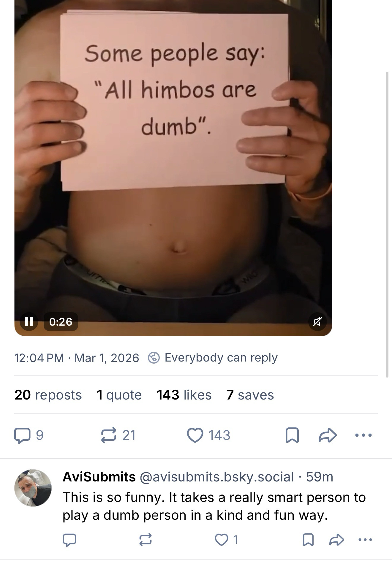Screen dimensions: 392x561
Task: Open AviSubmits comment's three-dot menu
Action: 365,540
